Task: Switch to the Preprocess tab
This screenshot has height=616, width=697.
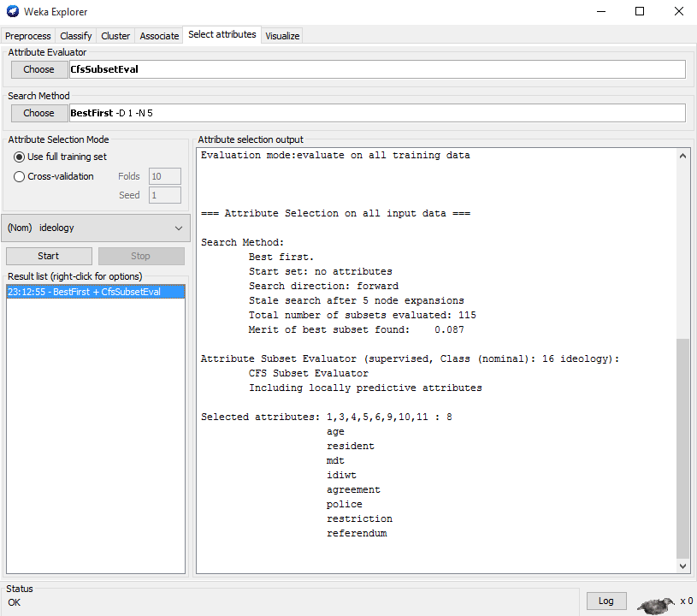Action: point(28,36)
